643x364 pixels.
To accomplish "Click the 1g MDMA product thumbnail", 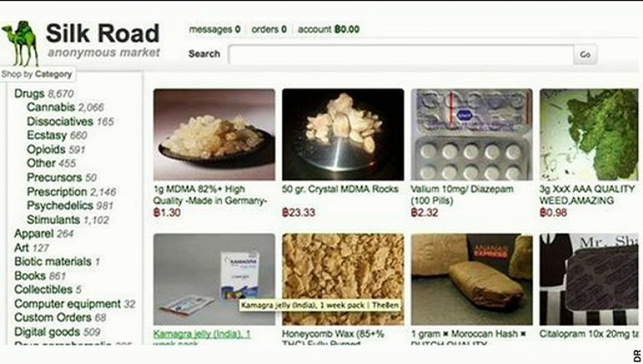I will coord(214,134).
